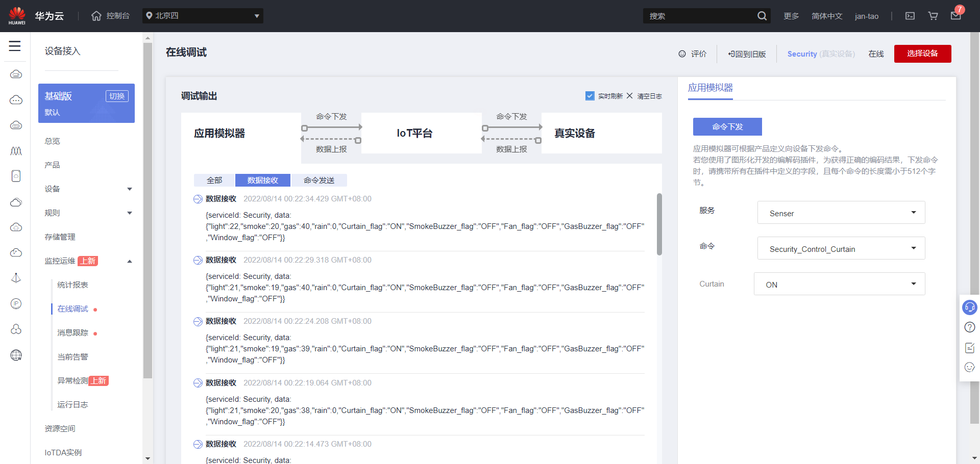Click the data-received icon of 00:22:34.429 entry
980x464 pixels.
198,199
